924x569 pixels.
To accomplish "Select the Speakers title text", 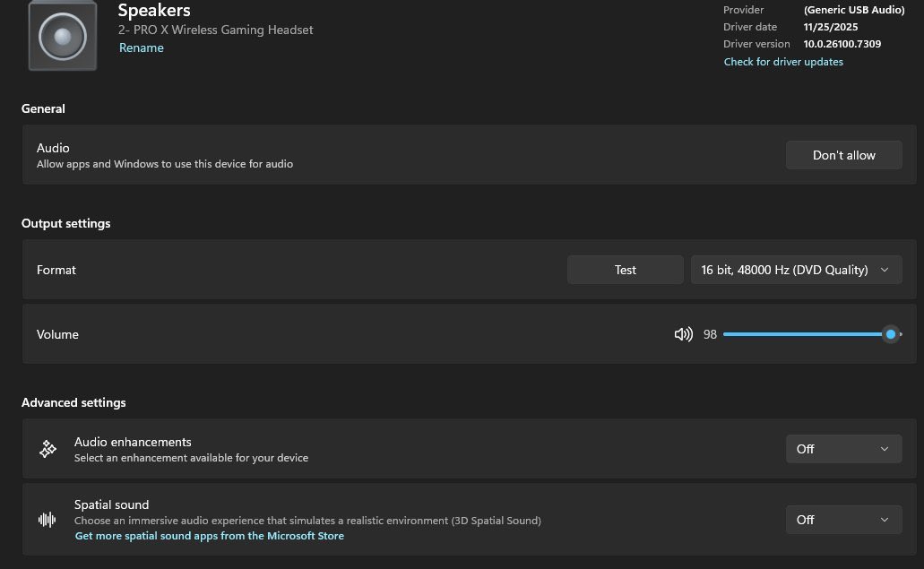I will click(x=154, y=10).
